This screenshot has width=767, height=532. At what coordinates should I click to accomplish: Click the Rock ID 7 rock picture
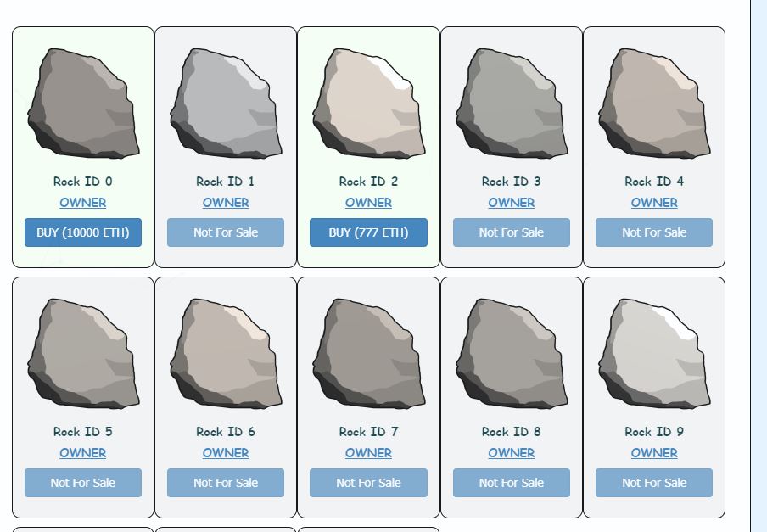pos(368,354)
